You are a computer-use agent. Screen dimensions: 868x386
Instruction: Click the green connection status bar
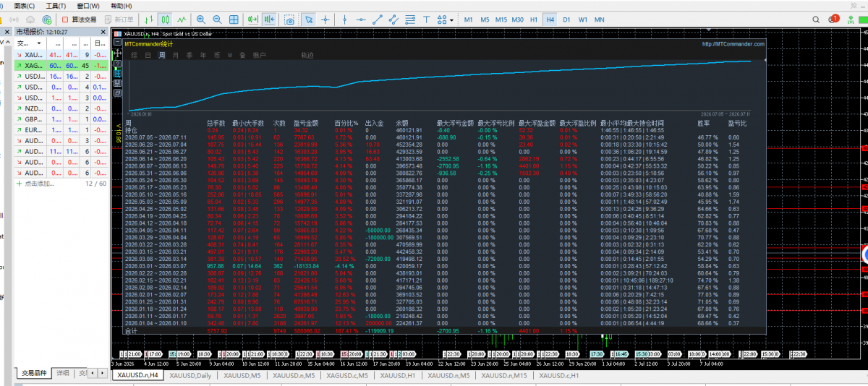864,20
